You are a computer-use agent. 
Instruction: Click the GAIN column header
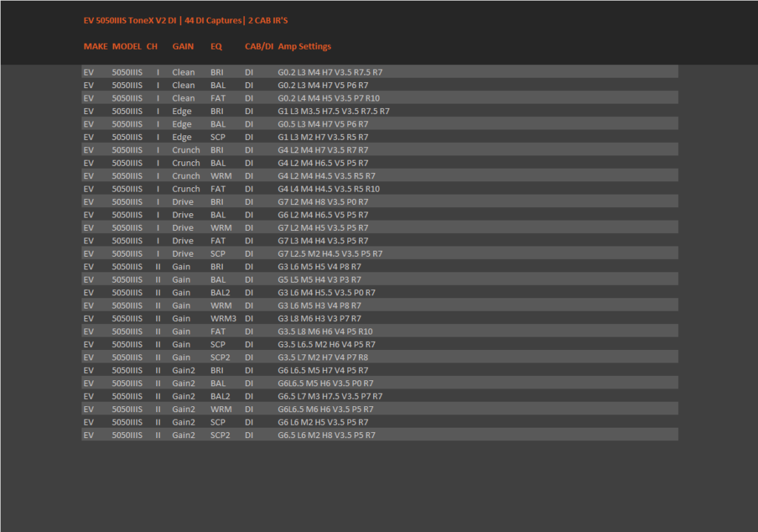[x=183, y=47]
